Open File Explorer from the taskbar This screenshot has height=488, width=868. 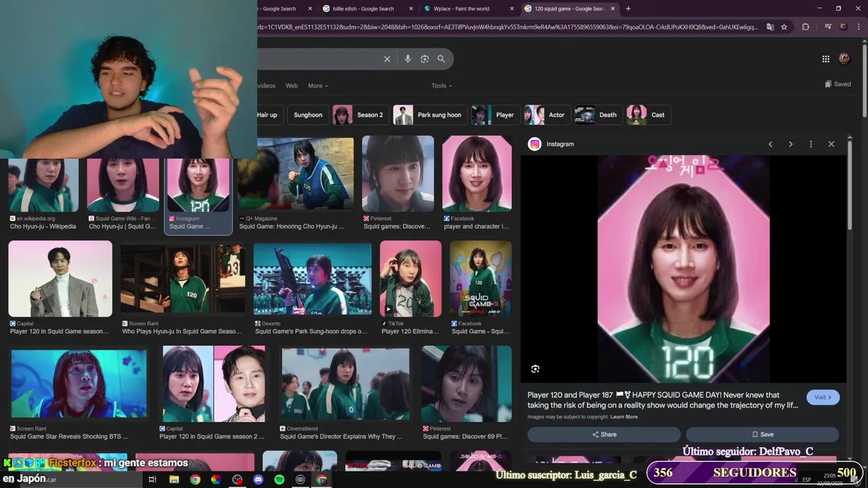click(174, 479)
